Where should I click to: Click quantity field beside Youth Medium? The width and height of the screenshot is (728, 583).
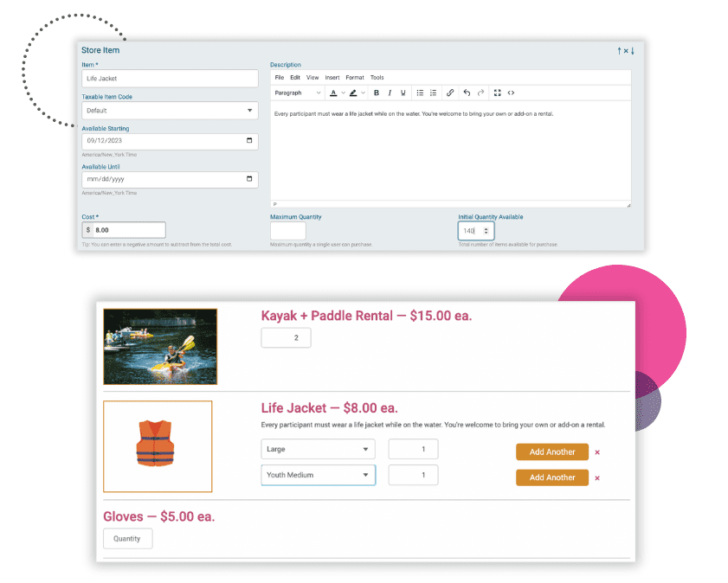413,475
